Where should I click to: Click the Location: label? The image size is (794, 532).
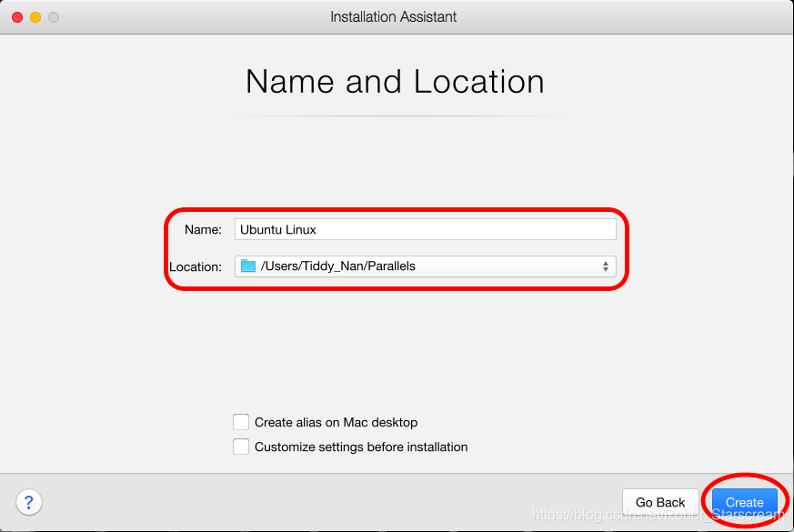(x=196, y=266)
